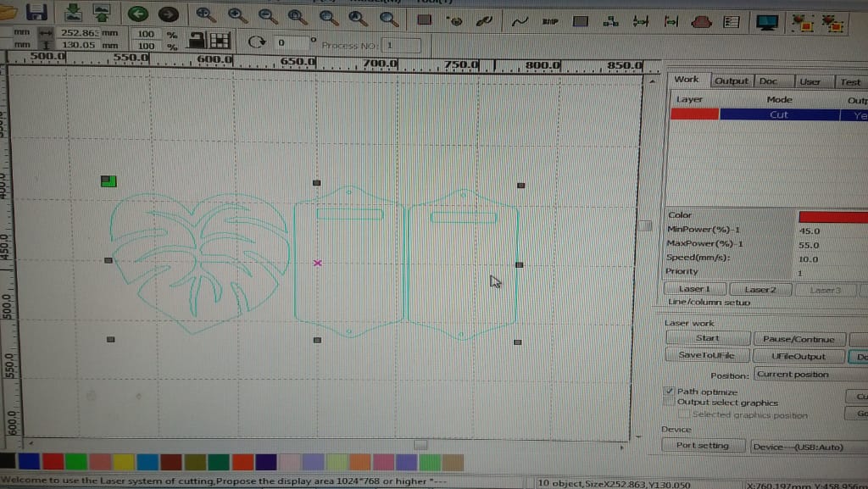Click the Zoom Out magnifier with minus

coord(268,17)
